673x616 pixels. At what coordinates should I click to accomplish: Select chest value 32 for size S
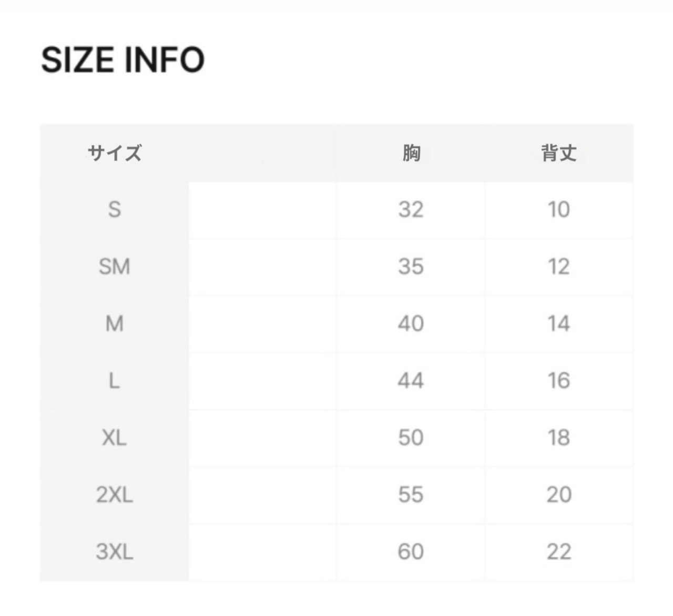(x=411, y=210)
